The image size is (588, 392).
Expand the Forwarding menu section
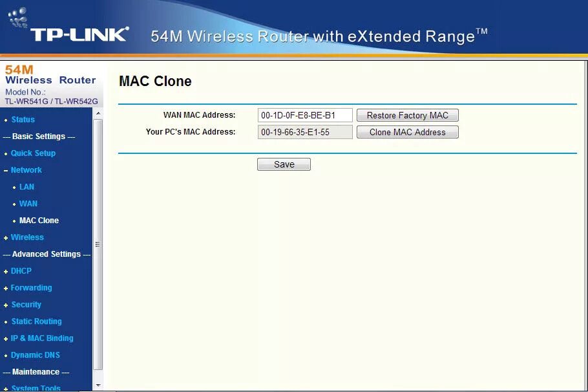pyautogui.click(x=31, y=288)
